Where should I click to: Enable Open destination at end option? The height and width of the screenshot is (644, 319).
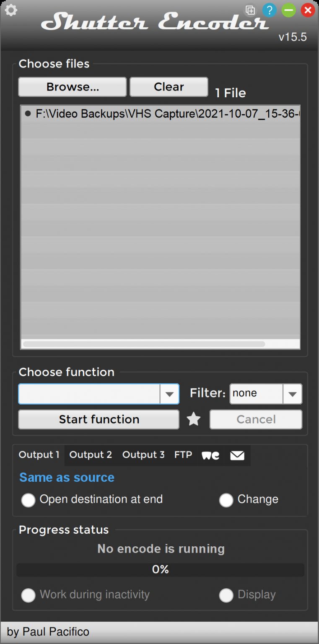click(29, 500)
